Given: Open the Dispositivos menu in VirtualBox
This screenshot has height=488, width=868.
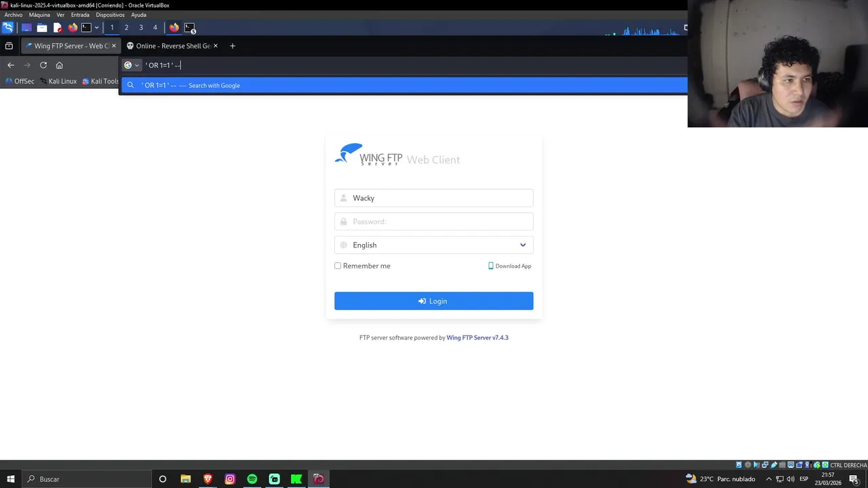Looking at the screenshot, I should [110, 15].
